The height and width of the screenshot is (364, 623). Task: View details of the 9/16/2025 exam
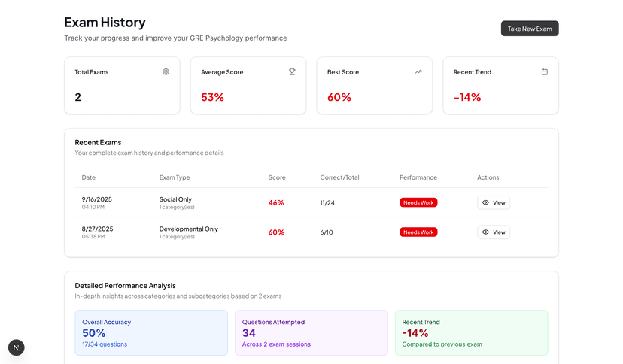pyautogui.click(x=494, y=202)
